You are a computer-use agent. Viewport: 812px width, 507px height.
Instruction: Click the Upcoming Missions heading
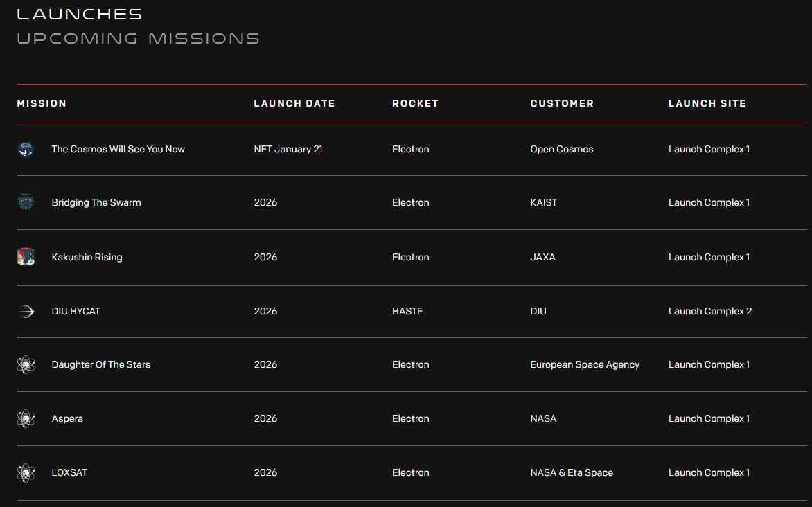click(139, 38)
